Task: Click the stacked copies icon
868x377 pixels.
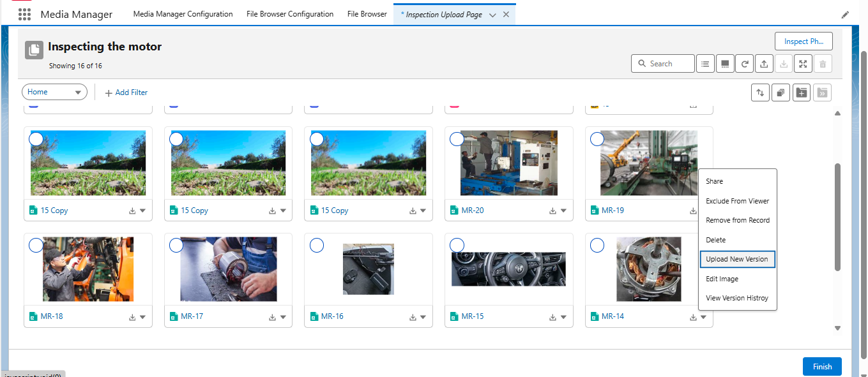Action: coord(780,92)
